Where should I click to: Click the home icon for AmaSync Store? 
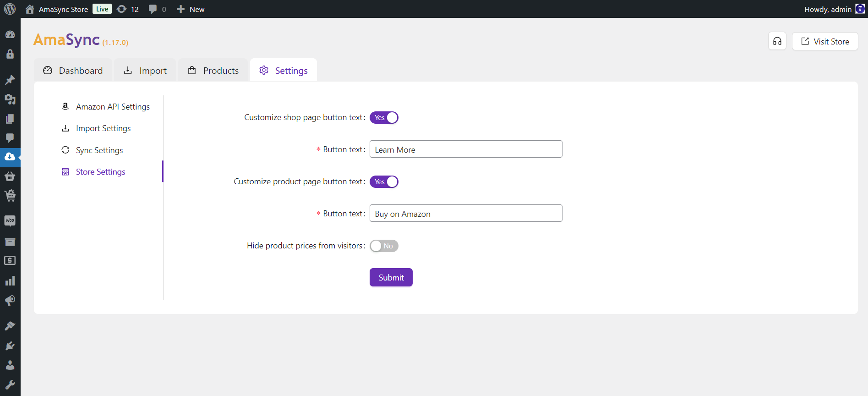point(30,9)
